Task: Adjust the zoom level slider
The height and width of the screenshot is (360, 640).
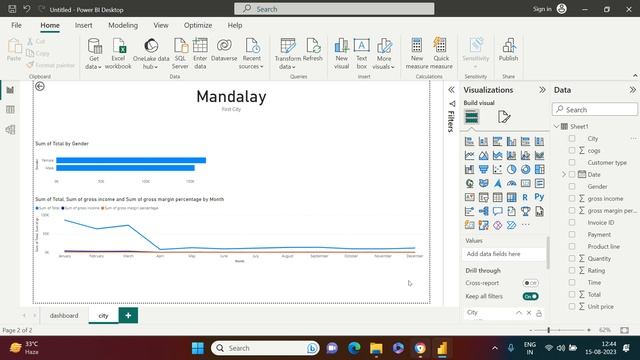Action: (549, 330)
